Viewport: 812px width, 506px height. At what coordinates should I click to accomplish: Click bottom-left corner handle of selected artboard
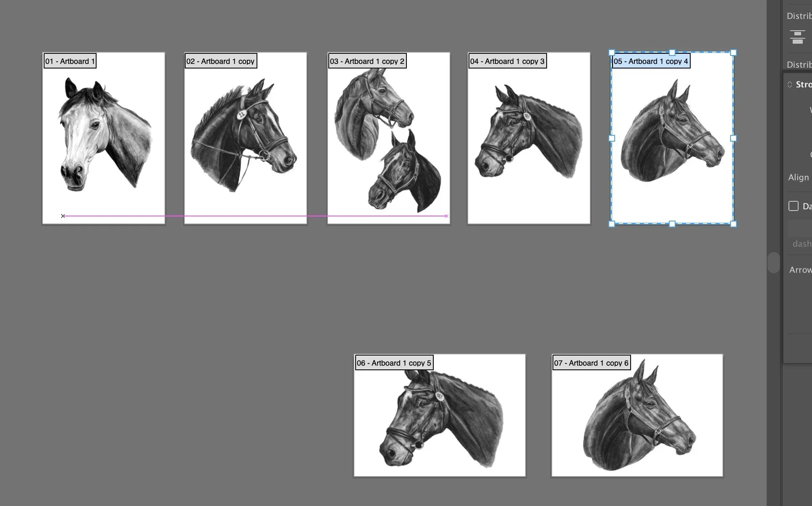pos(612,224)
